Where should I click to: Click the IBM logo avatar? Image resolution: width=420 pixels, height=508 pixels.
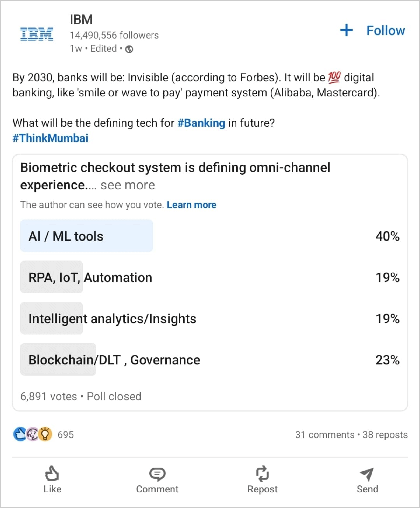(37, 34)
